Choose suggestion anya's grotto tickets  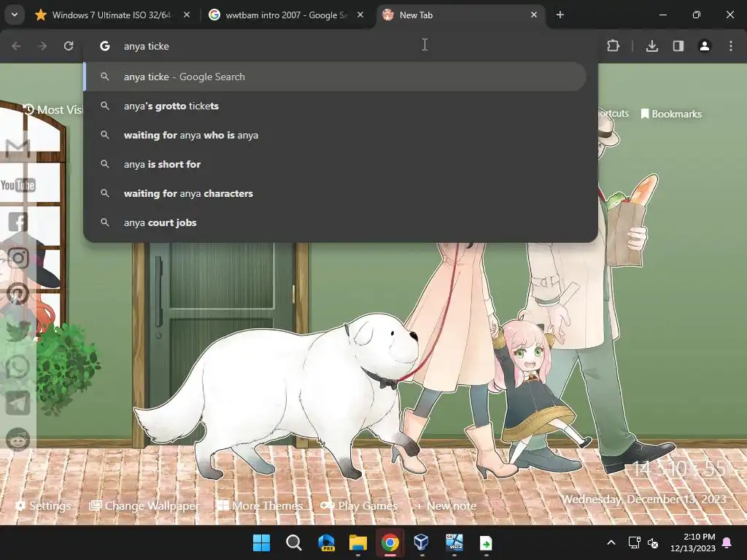(x=336, y=106)
